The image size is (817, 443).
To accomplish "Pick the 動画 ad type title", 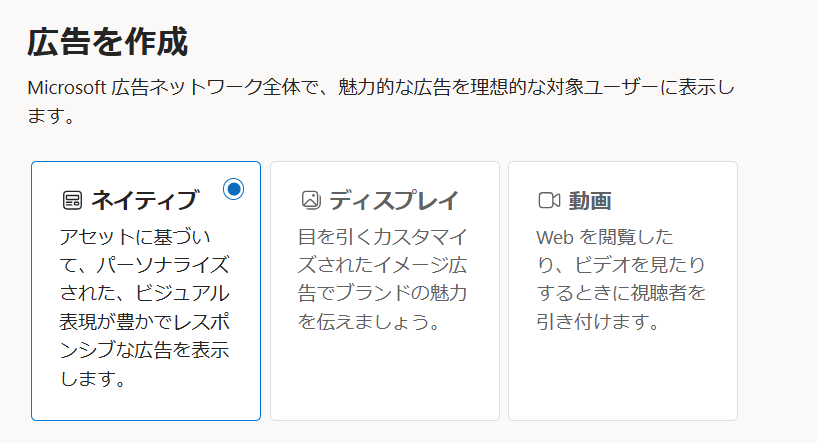I will (x=590, y=200).
